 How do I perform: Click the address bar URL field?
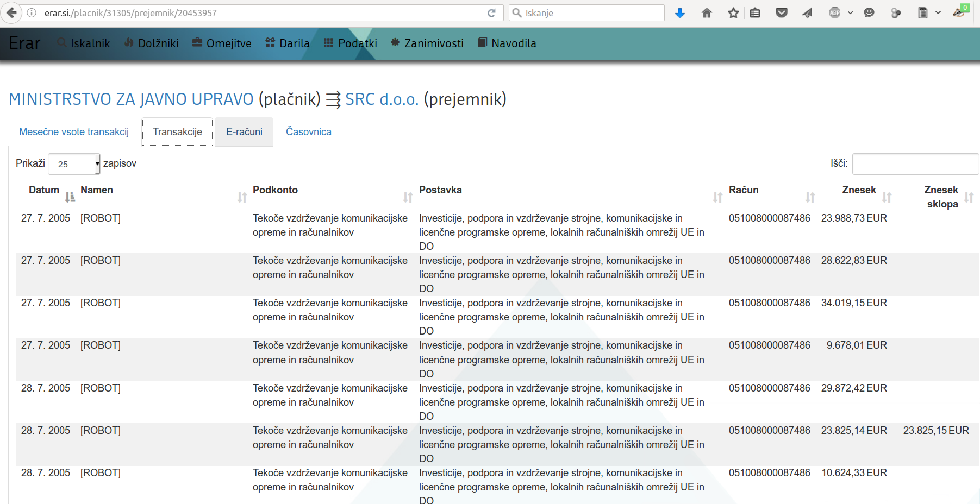261,13
